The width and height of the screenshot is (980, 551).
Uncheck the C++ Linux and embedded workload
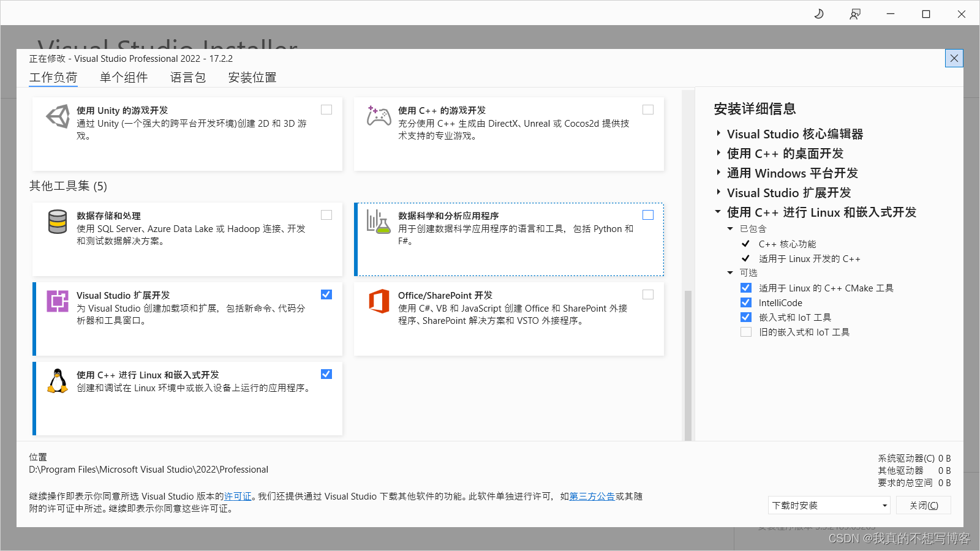coord(326,374)
